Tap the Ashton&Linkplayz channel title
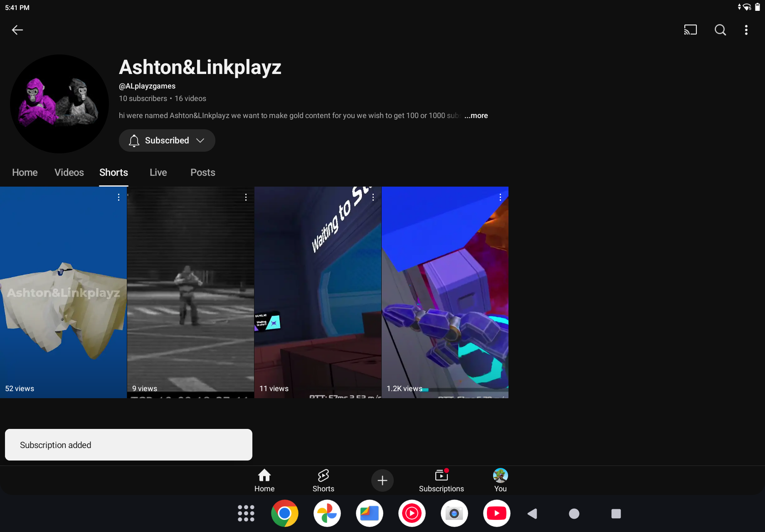 (x=200, y=67)
